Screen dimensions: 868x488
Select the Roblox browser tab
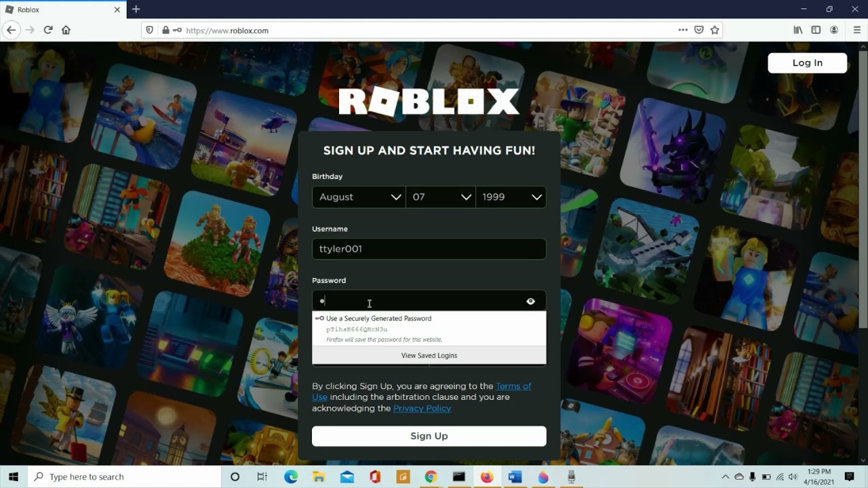63,9
